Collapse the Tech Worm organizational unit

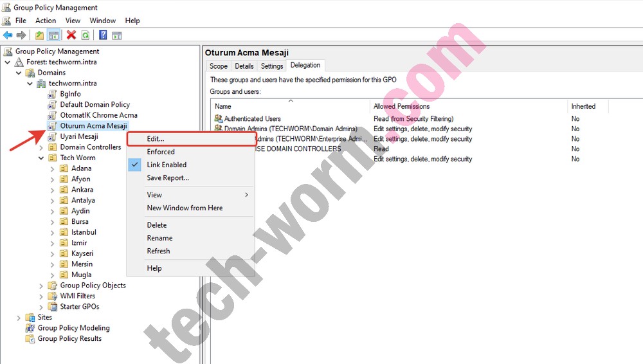[x=41, y=158]
